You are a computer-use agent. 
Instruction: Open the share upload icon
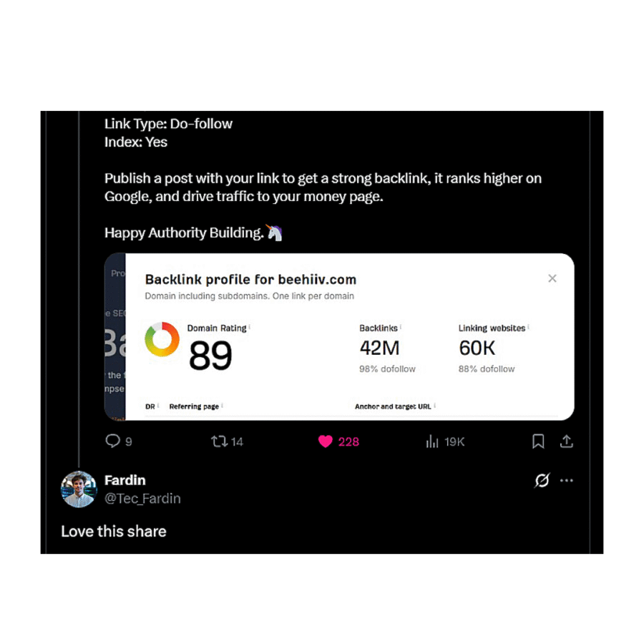coord(567,441)
